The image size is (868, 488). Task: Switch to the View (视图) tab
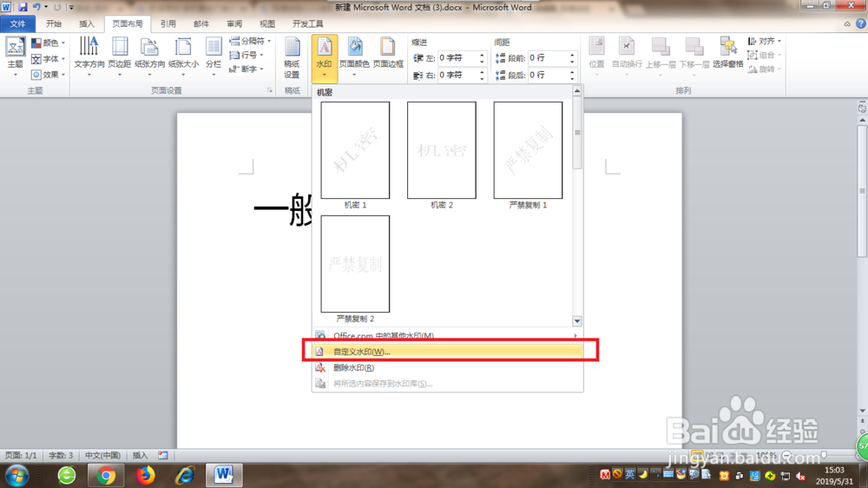[267, 23]
